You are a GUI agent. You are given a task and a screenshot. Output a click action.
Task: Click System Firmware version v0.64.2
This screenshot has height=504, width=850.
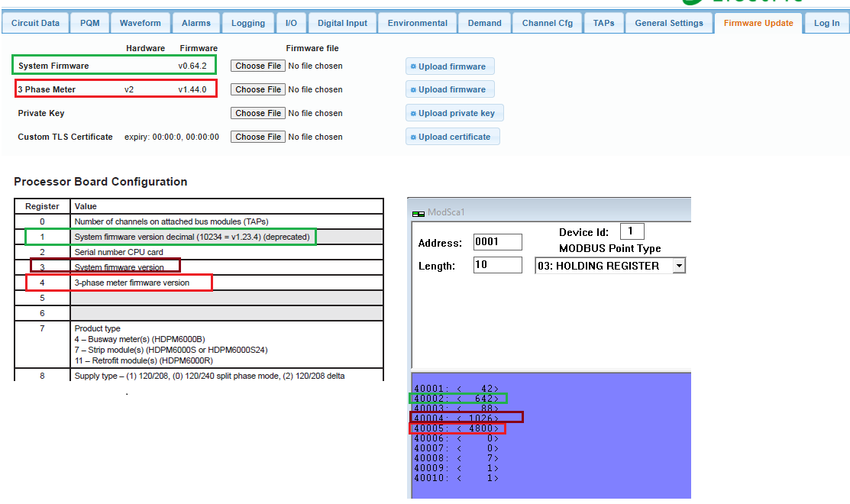click(x=192, y=66)
